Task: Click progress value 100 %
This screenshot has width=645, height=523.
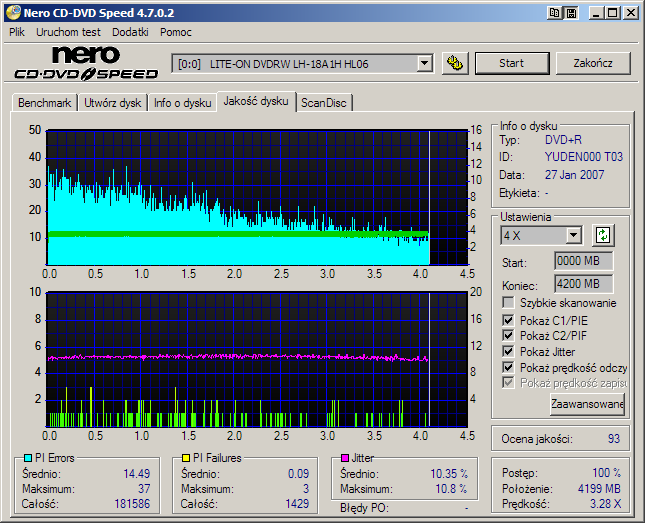Action: [607, 473]
